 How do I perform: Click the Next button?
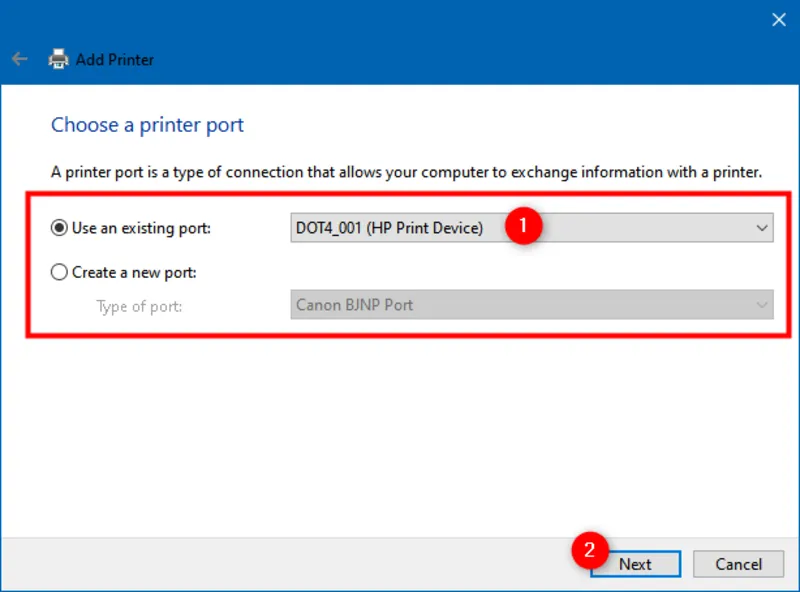tap(635, 564)
